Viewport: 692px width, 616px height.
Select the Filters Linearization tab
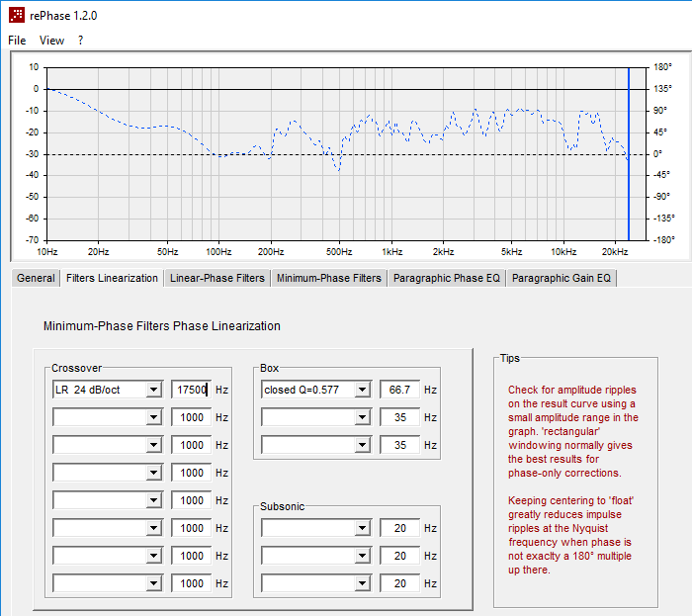(x=112, y=278)
